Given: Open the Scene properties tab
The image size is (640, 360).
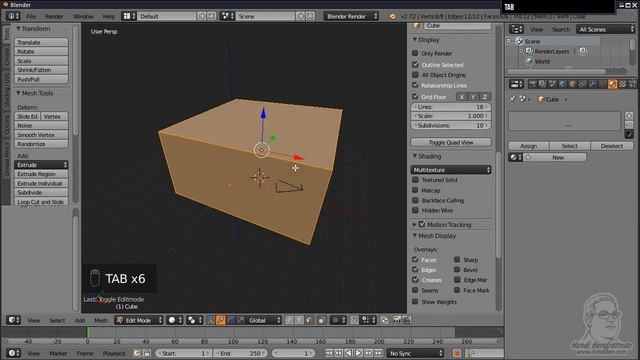Looking at the screenshot, I should [552, 84].
